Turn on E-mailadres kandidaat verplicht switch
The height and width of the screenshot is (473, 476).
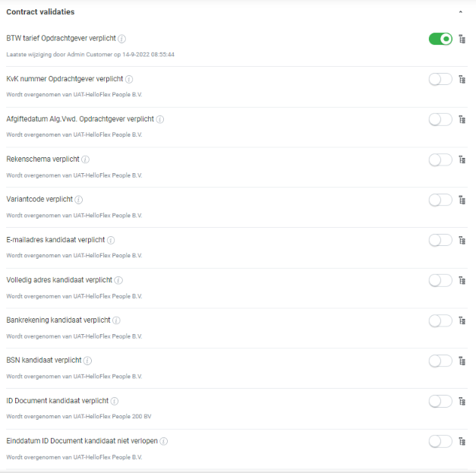(440, 240)
